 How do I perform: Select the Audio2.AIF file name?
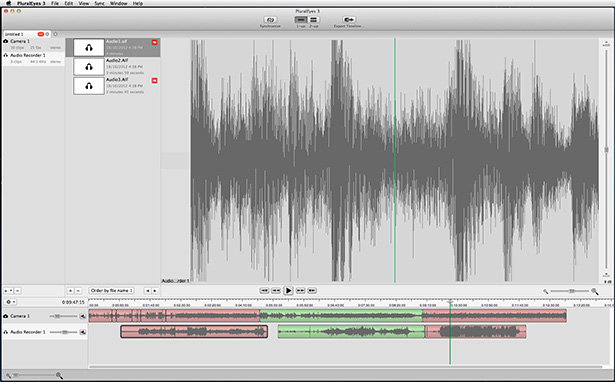pos(117,60)
